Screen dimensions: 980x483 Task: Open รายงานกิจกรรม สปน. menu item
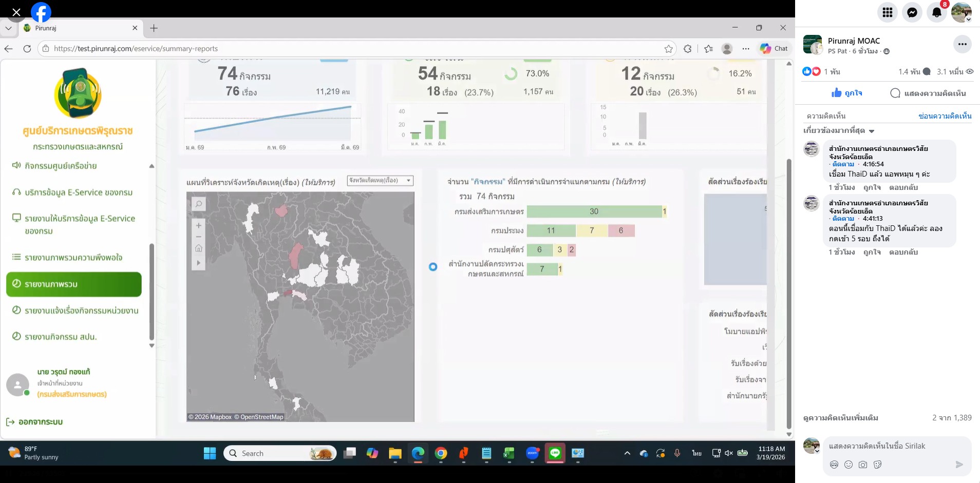61,337
